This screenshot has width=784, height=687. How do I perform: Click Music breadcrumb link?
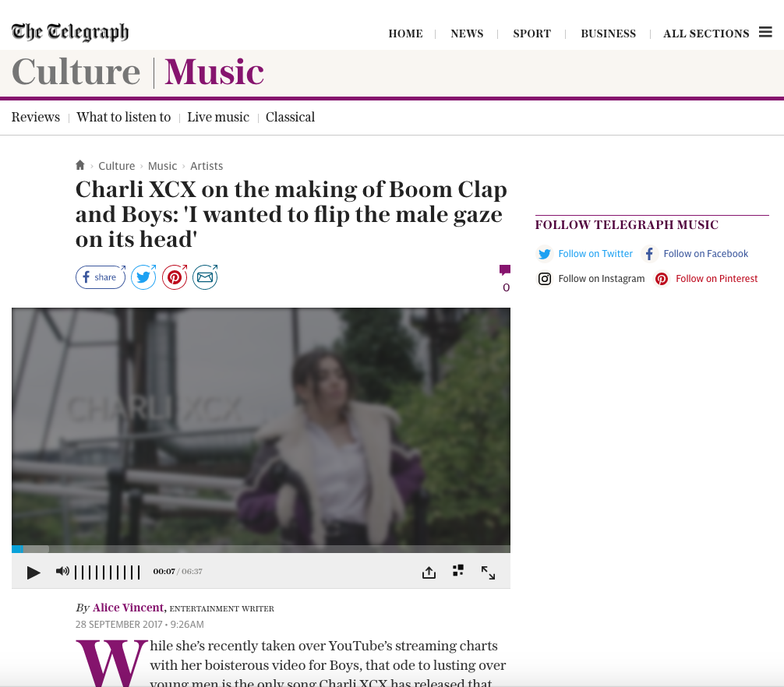coord(163,166)
